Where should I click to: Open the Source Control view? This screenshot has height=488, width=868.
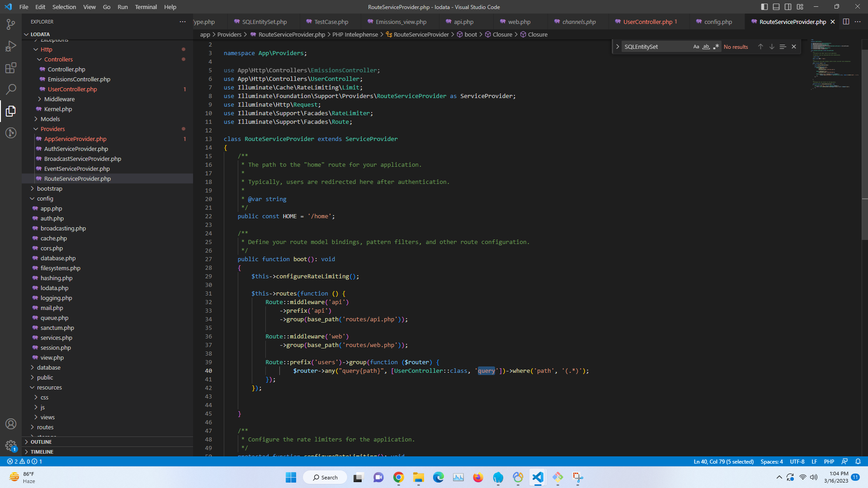tap(11, 24)
